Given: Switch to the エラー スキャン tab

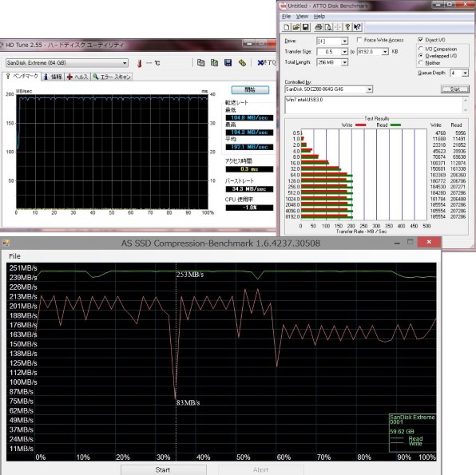Looking at the screenshot, I should pos(112,77).
